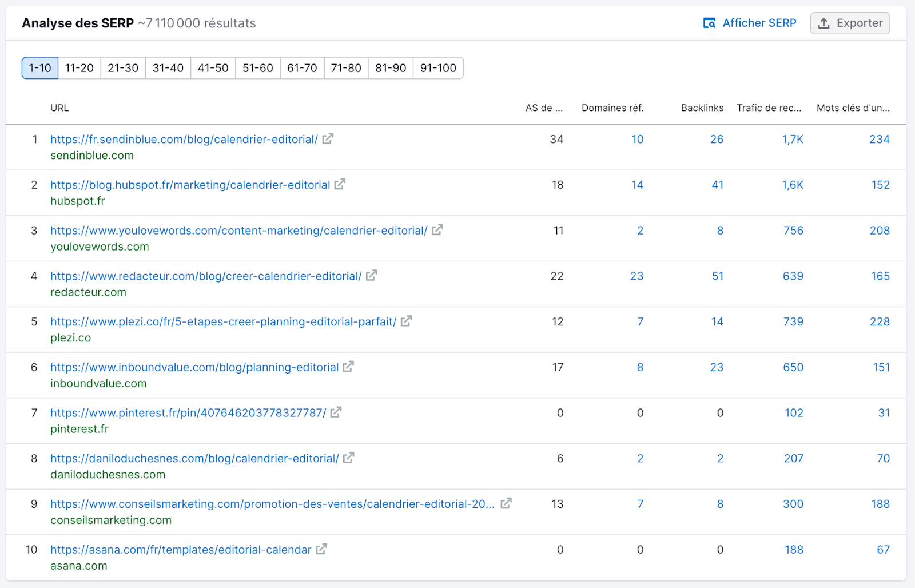Click the daniloduchesnes.com domain text
This screenshot has height=588, width=915.
[108, 475]
